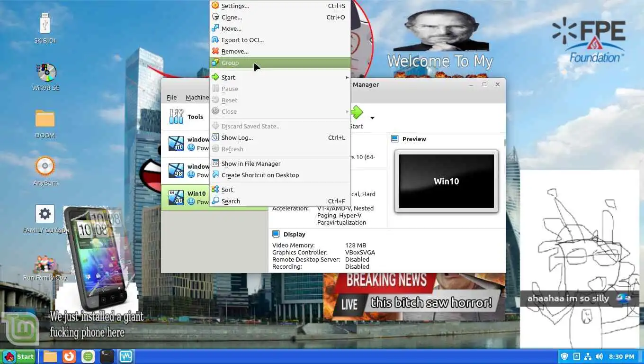Image resolution: width=644 pixels, height=364 pixels.
Task: Expand the Start submenu in context menu
Action: point(280,77)
